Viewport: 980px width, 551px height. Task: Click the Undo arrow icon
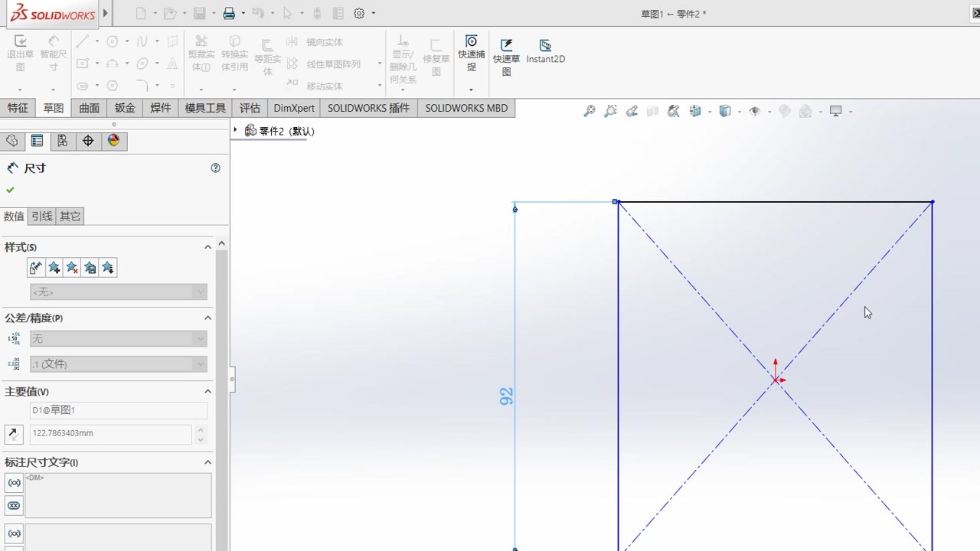tap(258, 13)
